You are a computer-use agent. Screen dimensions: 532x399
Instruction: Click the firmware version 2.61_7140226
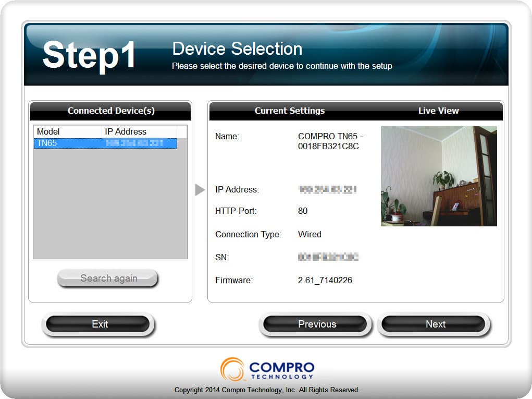point(325,280)
